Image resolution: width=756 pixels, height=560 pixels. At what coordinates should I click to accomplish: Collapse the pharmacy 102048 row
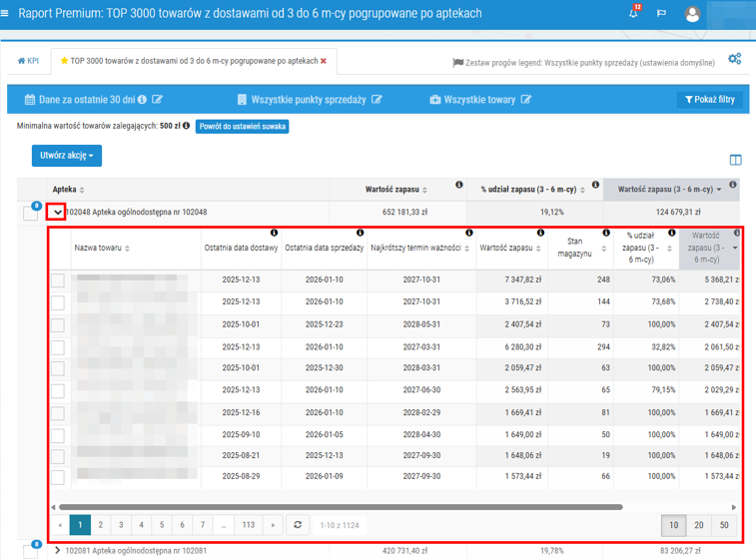pos(57,212)
